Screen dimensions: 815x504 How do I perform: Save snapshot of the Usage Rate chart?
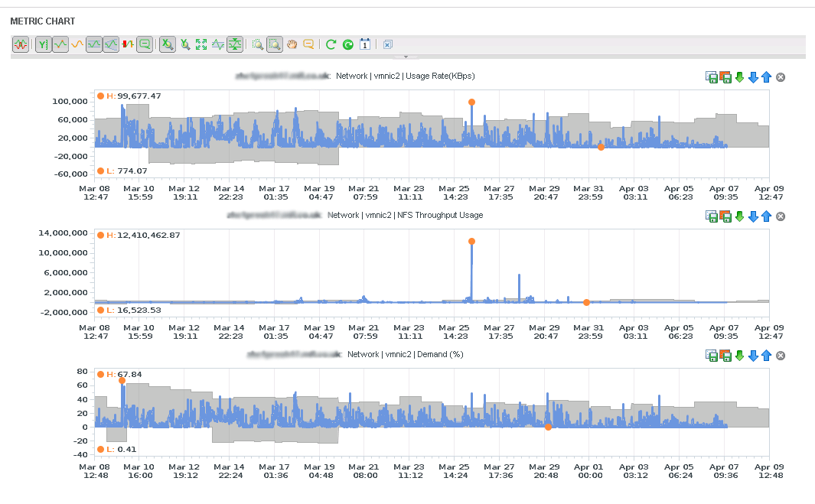click(712, 77)
